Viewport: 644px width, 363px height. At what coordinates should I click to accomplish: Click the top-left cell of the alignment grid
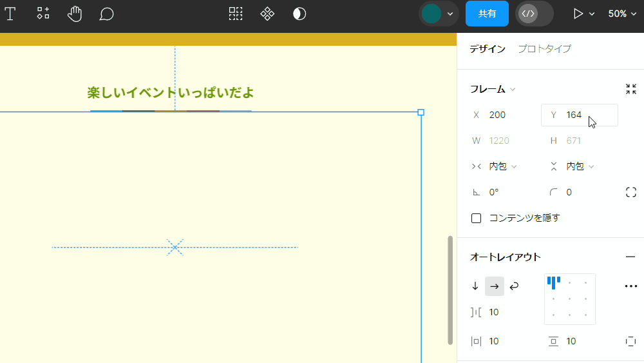click(554, 282)
